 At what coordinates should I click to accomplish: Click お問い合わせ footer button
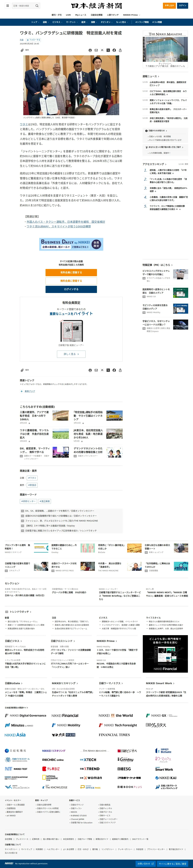[145, 864]
